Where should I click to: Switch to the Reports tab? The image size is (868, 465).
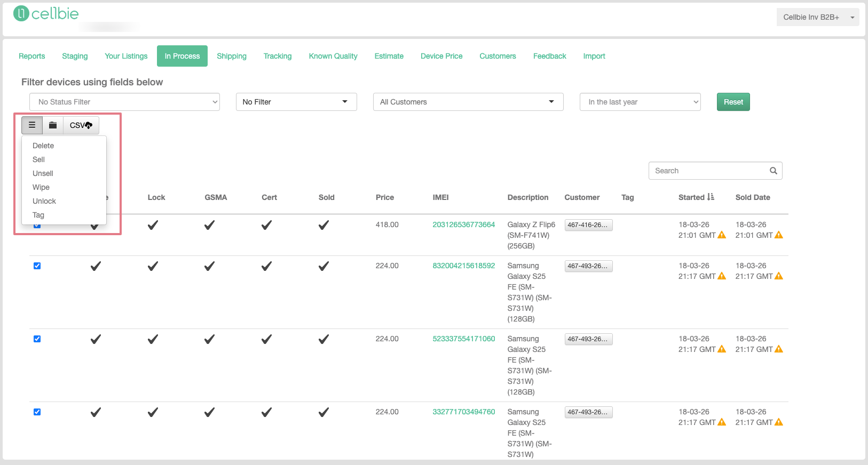[32, 56]
